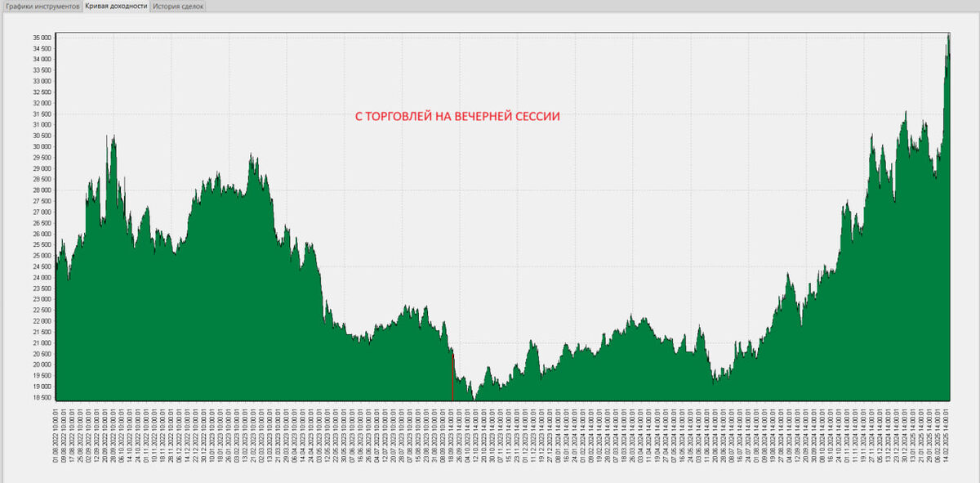The height and width of the screenshot is (483, 980).
Task: Click the 34 500 value axis label
Action: [42, 48]
